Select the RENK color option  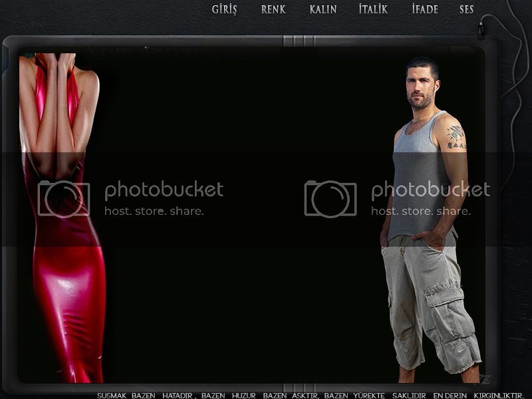pos(273,9)
